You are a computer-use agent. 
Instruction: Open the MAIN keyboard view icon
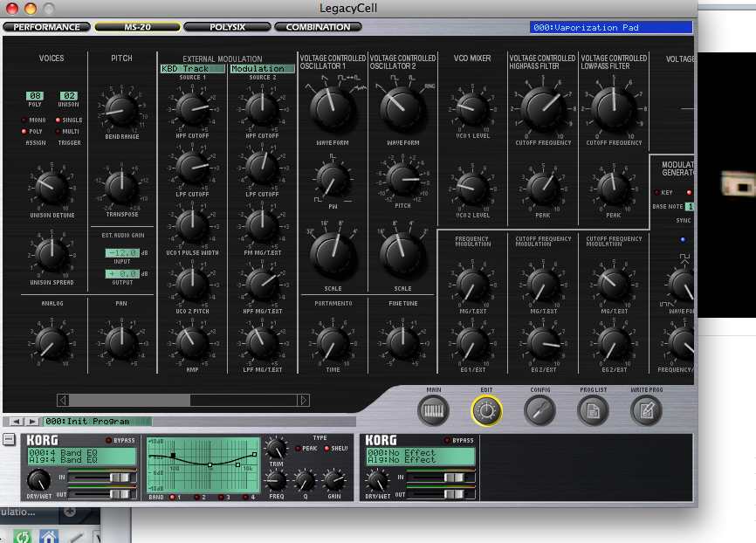coord(434,411)
